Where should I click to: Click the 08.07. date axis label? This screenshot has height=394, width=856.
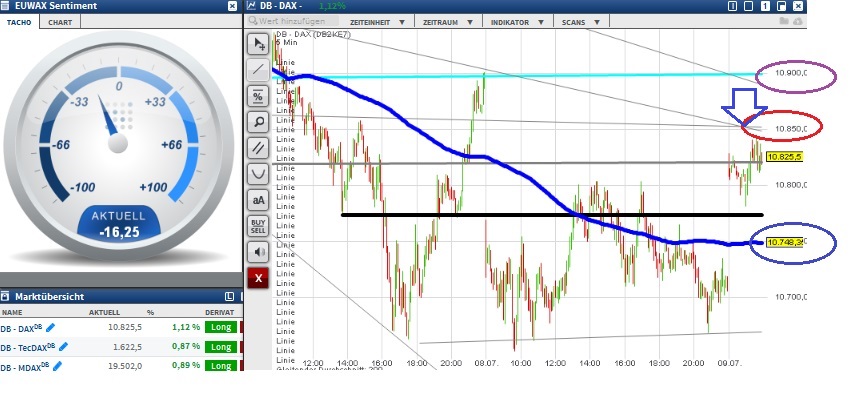tap(485, 363)
